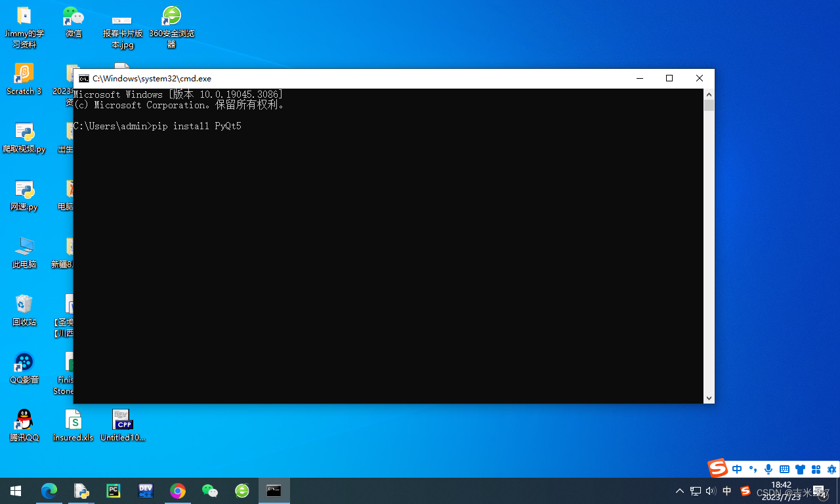
Task: Click the cmd scrollbar up arrow
Action: (709, 94)
